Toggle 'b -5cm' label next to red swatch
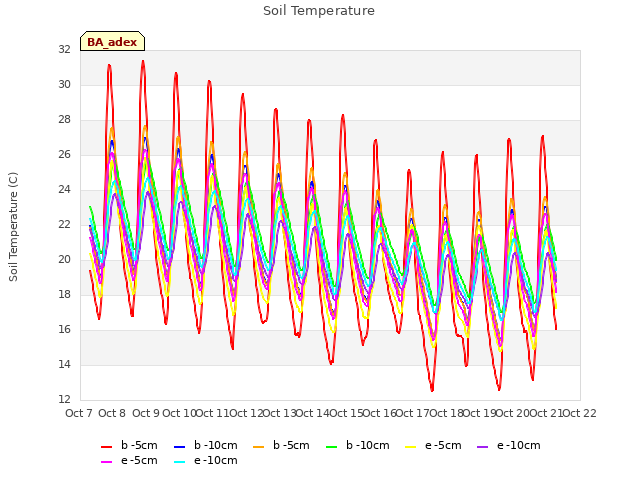This screenshot has width=640, height=480. (x=139, y=445)
